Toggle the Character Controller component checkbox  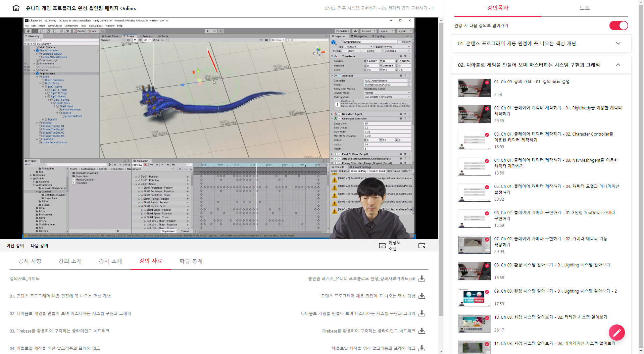pyautogui.click(x=339, y=118)
